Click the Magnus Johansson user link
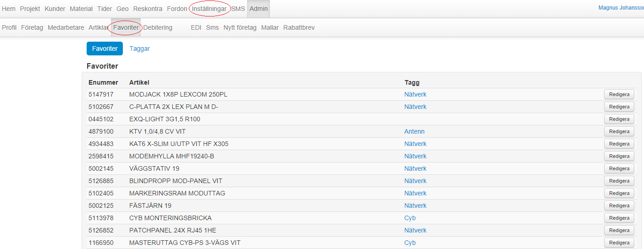This screenshot has height=249, width=644. click(x=621, y=8)
